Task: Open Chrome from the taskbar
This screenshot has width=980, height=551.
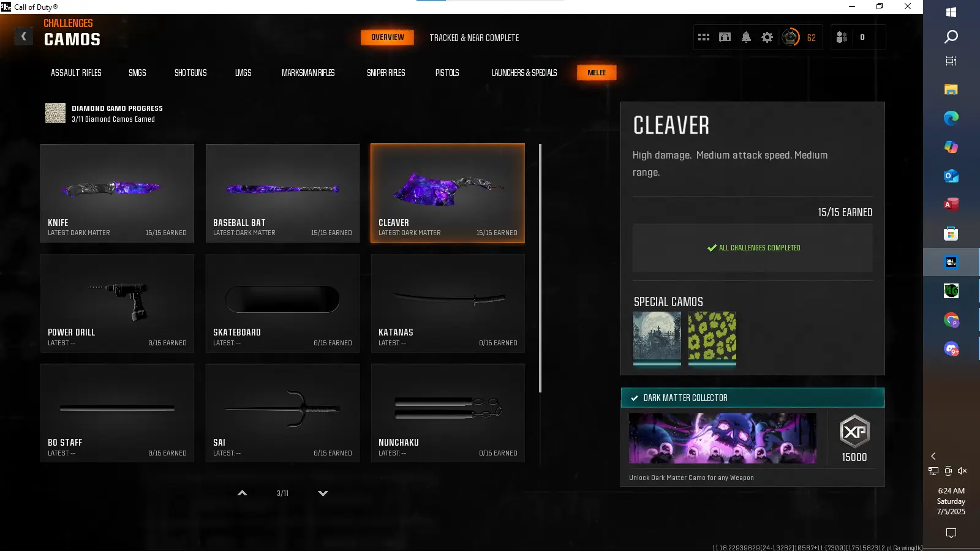Action: click(x=951, y=320)
